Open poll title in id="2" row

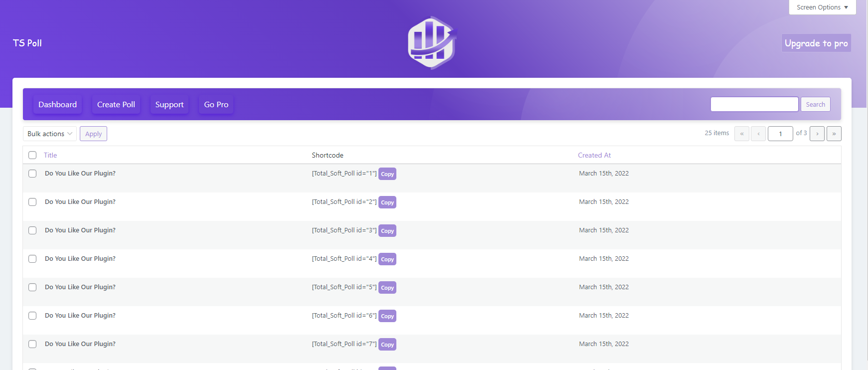pos(80,202)
